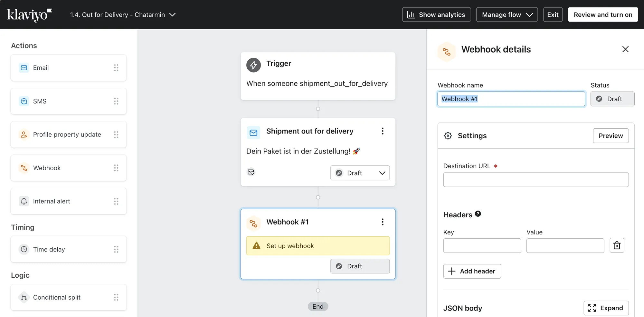Click the Klaviyo logo
This screenshot has width=644, height=317.
(29, 15)
